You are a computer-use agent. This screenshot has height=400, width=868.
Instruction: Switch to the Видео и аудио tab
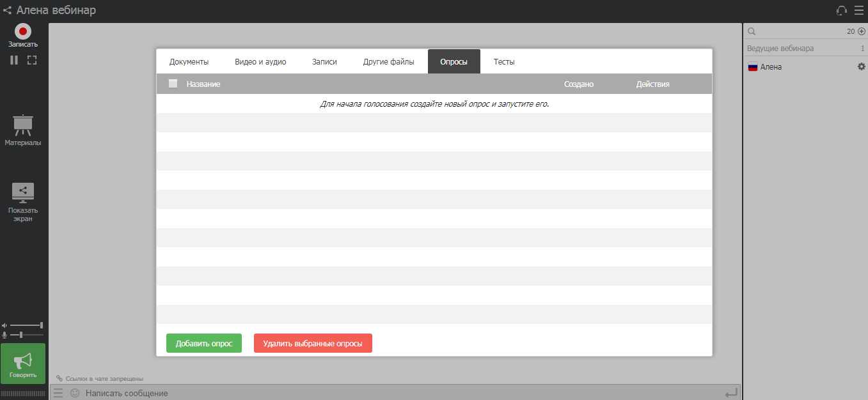[260, 61]
